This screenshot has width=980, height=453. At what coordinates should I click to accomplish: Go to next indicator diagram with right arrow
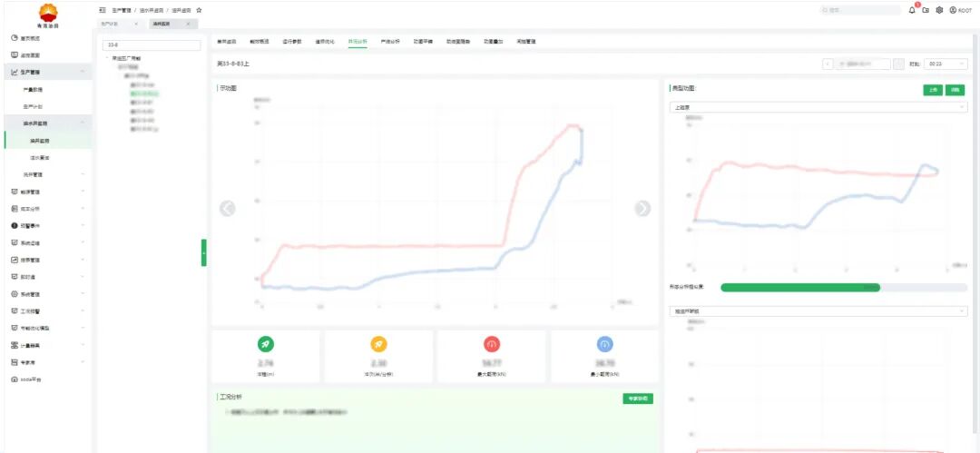[x=642, y=209]
